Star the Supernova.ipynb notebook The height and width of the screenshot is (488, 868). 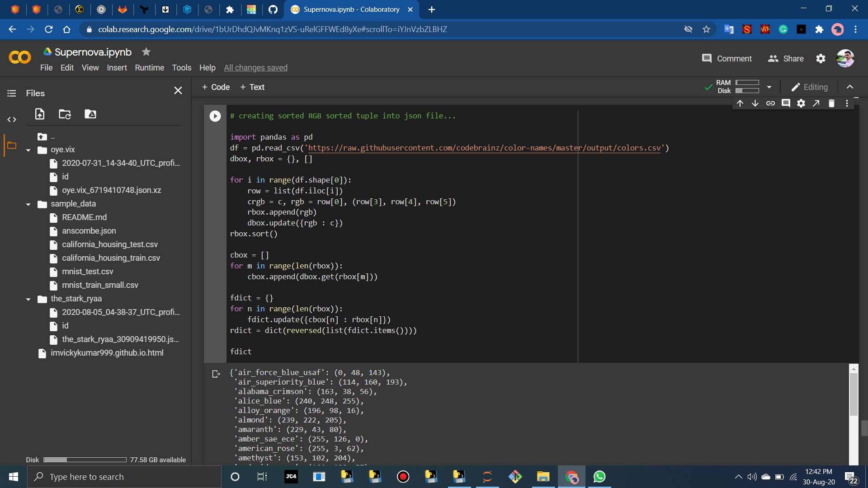(x=146, y=52)
